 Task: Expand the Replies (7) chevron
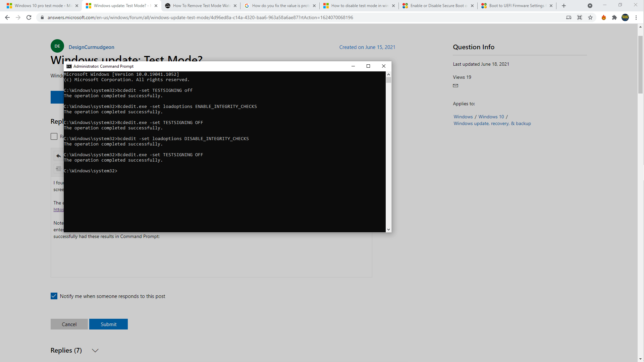click(x=95, y=351)
